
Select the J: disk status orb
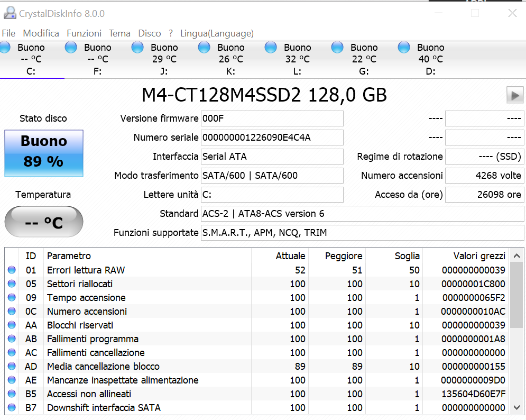pyautogui.click(x=137, y=47)
